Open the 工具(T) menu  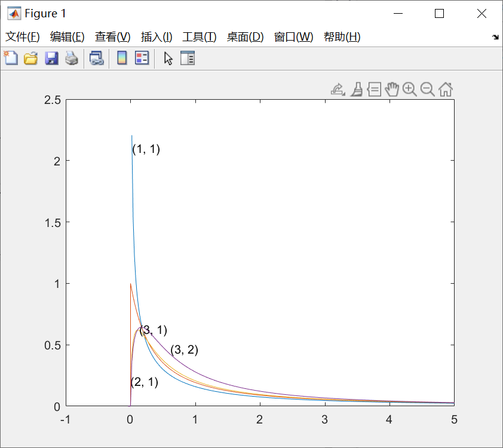(199, 37)
